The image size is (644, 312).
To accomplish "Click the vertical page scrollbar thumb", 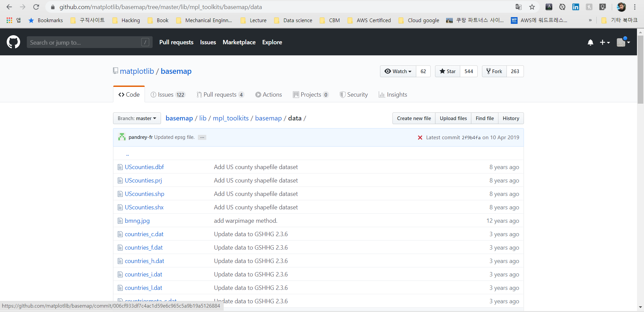I will tap(640, 70).
